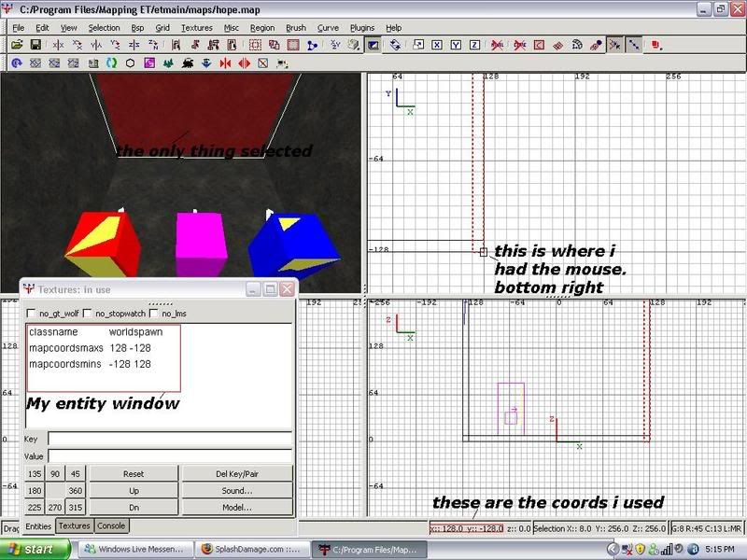
Task: Switch to the Console tab
Action: coord(111,526)
